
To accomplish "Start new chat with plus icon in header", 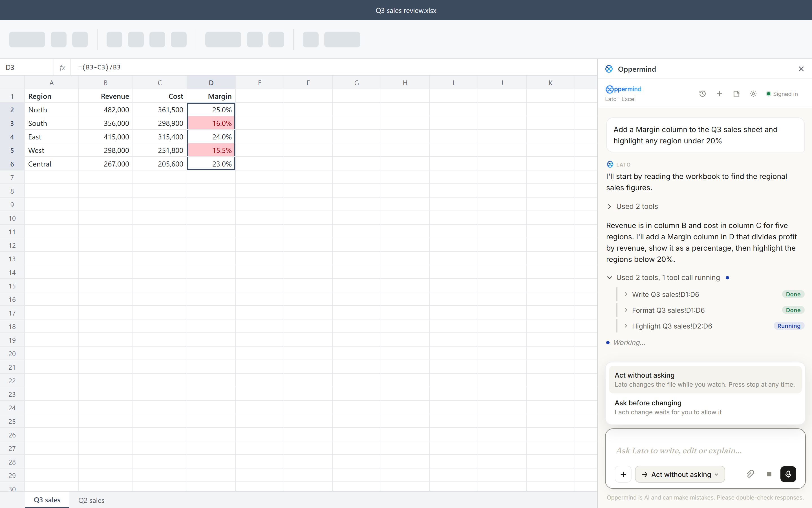I will coord(720,94).
